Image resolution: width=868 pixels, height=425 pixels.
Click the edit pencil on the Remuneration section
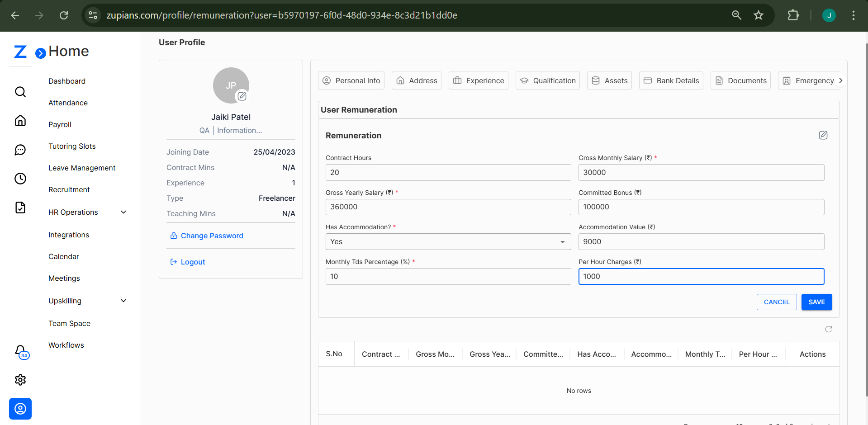823,135
